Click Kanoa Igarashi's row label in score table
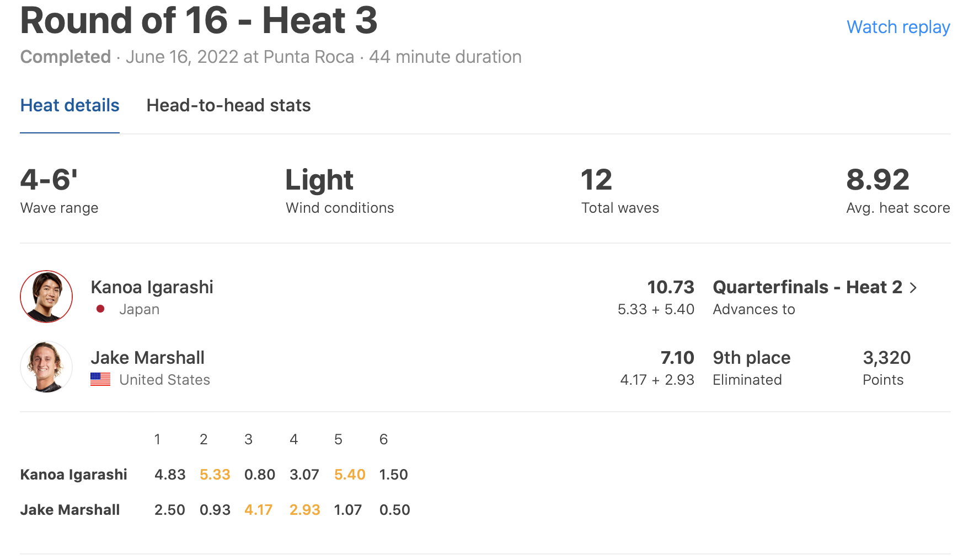963x560 pixels. point(73,475)
